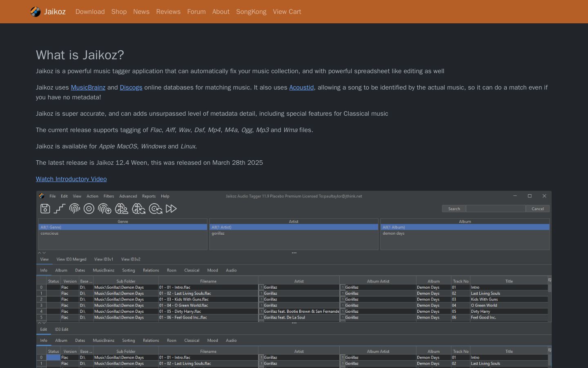
Task: Open the Reports menu
Action: 149,196
